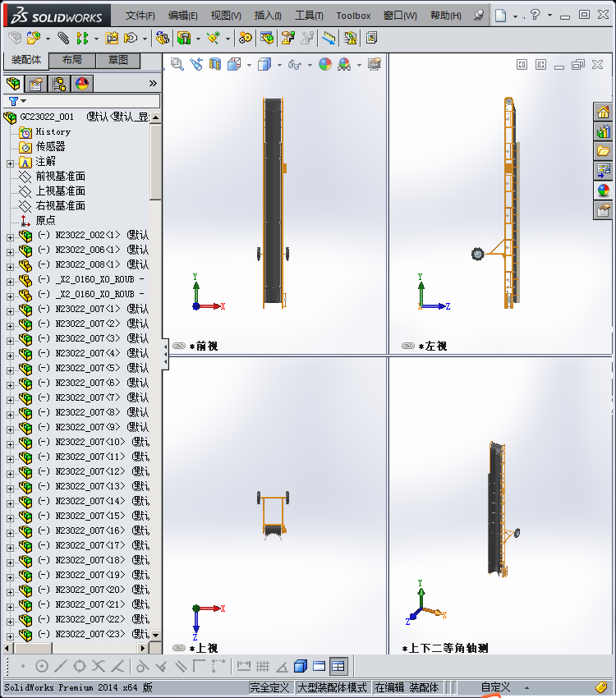Click the 自定义 unit system status button
This screenshot has height=698, width=616.
[495, 687]
